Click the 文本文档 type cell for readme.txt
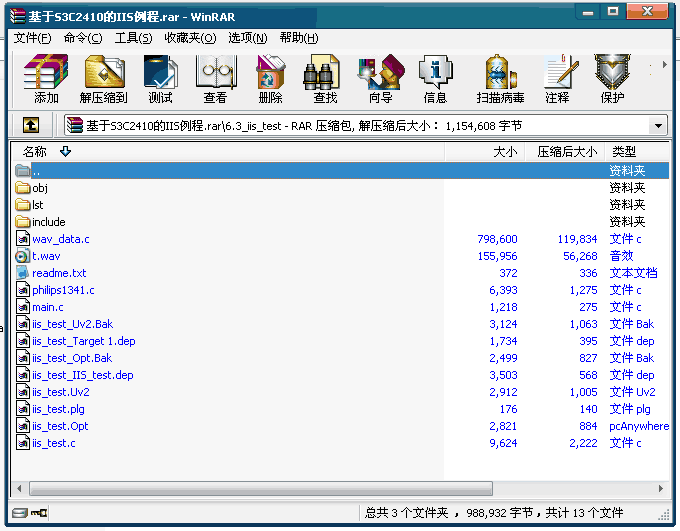This screenshot has width=680, height=531. (633, 273)
